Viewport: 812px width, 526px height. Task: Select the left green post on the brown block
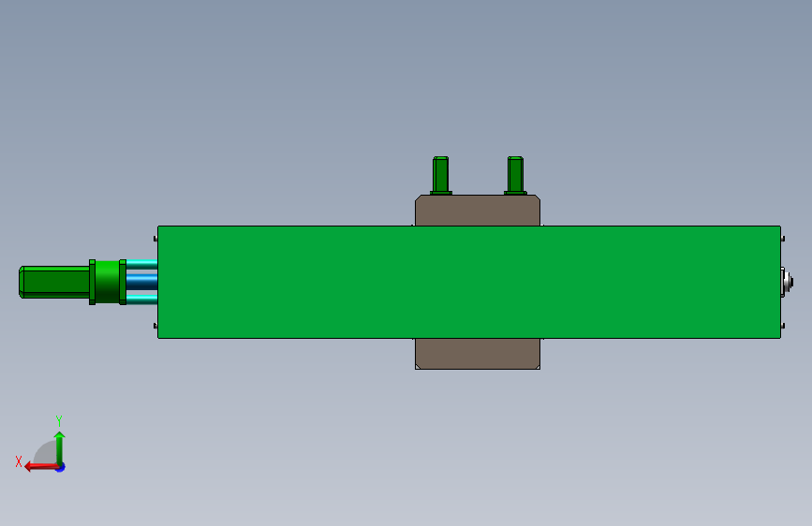click(441, 176)
